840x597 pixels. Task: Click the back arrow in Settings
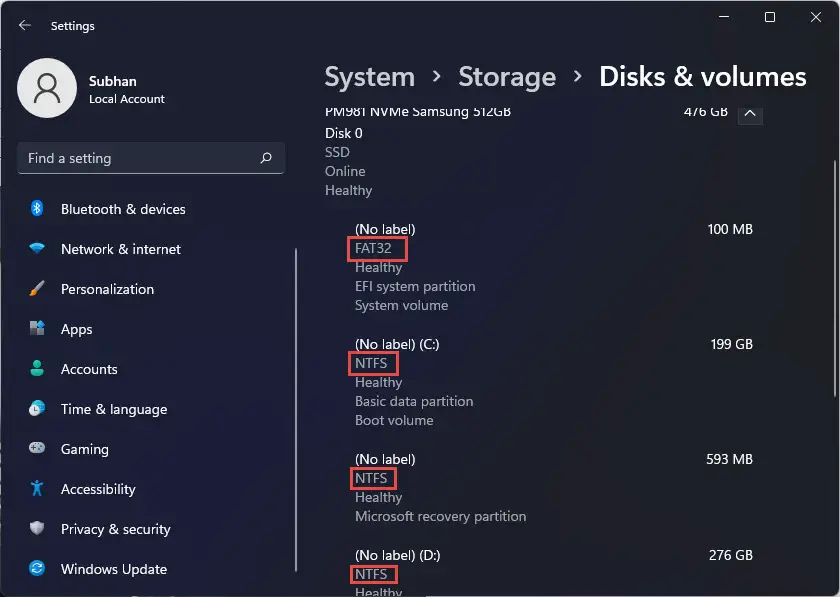pyautogui.click(x=25, y=25)
